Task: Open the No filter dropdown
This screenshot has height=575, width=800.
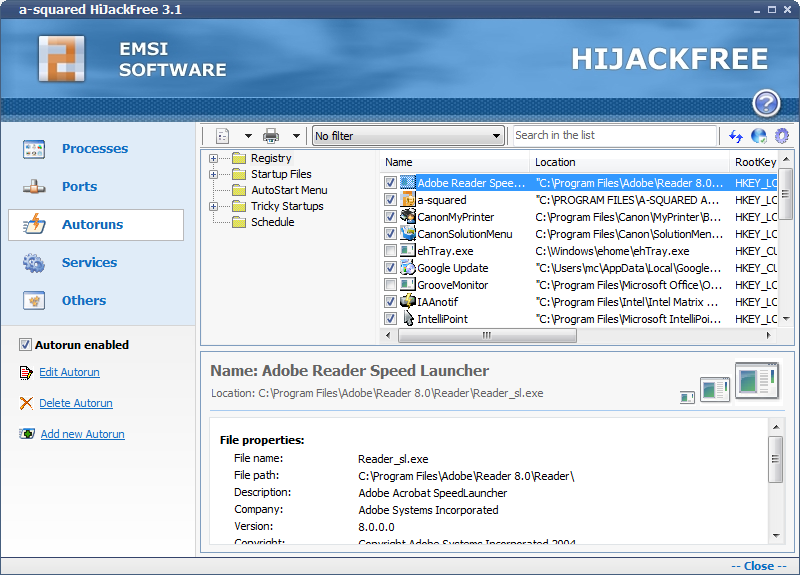Action: pyautogui.click(x=407, y=136)
